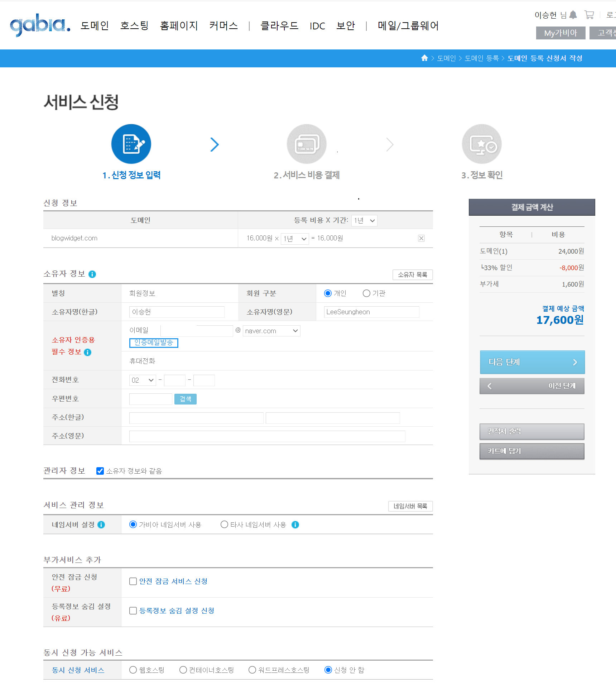Open info icon beside 네임서버 설정
Image resolution: width=616 pixels, height=699 pixels.
[101, 525]
